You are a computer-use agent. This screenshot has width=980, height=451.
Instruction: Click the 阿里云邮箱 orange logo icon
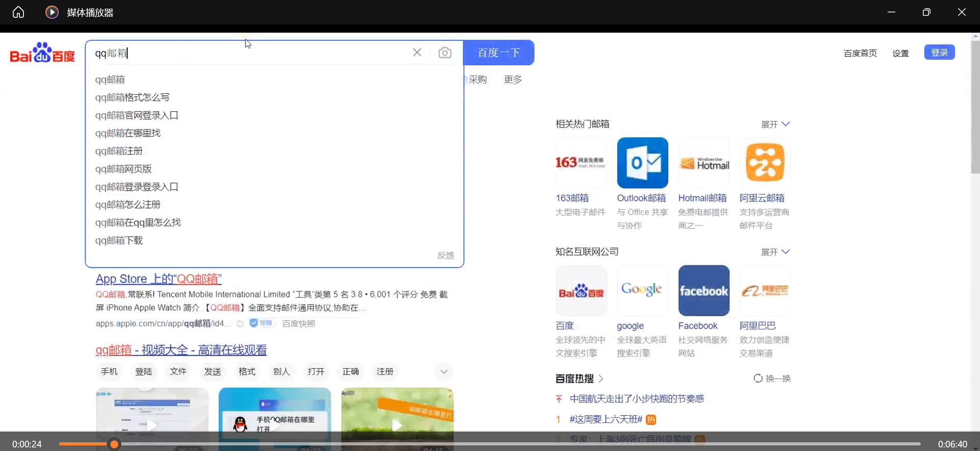tap(765, 163)
